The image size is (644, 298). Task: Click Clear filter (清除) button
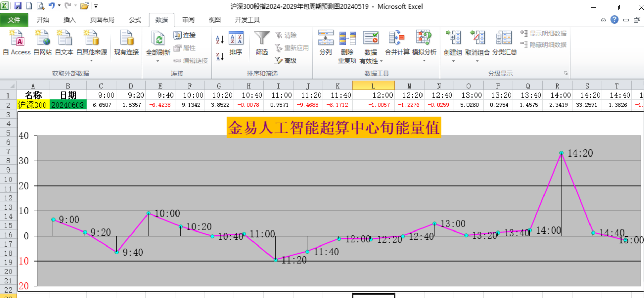286,35
